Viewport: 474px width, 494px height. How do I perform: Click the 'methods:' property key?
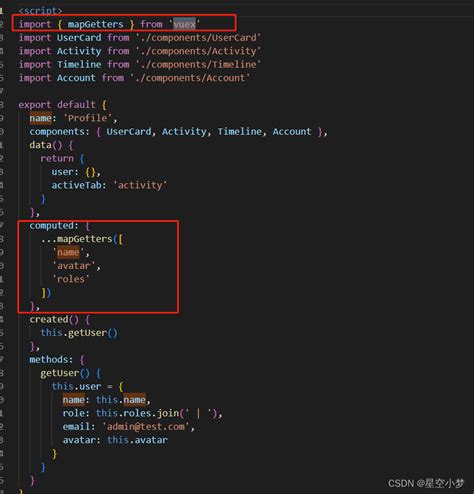pos(51,360)
